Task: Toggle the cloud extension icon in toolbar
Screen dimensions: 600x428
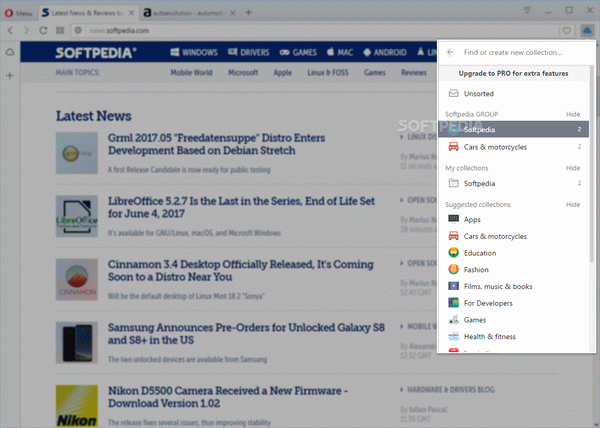Action: pos(587,31)
